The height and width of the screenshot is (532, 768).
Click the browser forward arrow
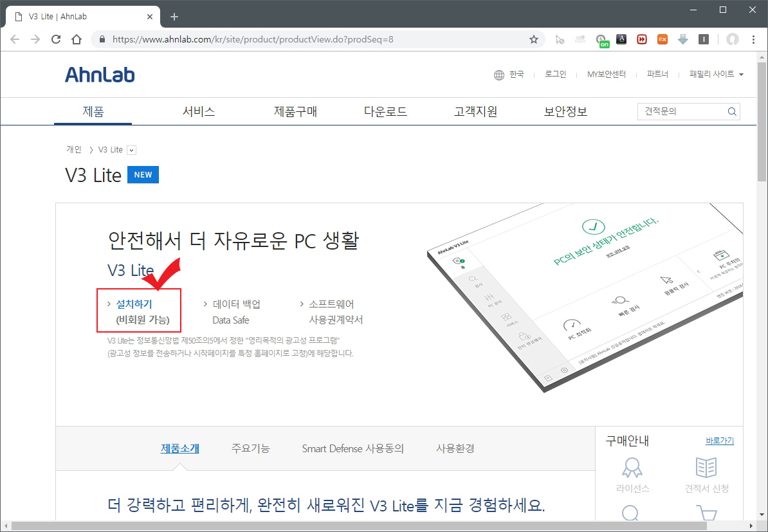(35, 39)
